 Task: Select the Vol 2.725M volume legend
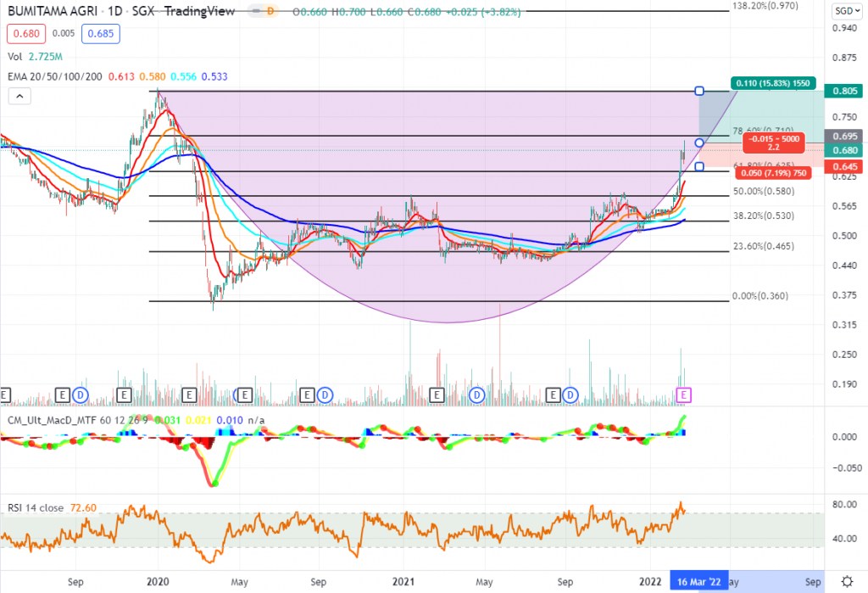(35, 57)
